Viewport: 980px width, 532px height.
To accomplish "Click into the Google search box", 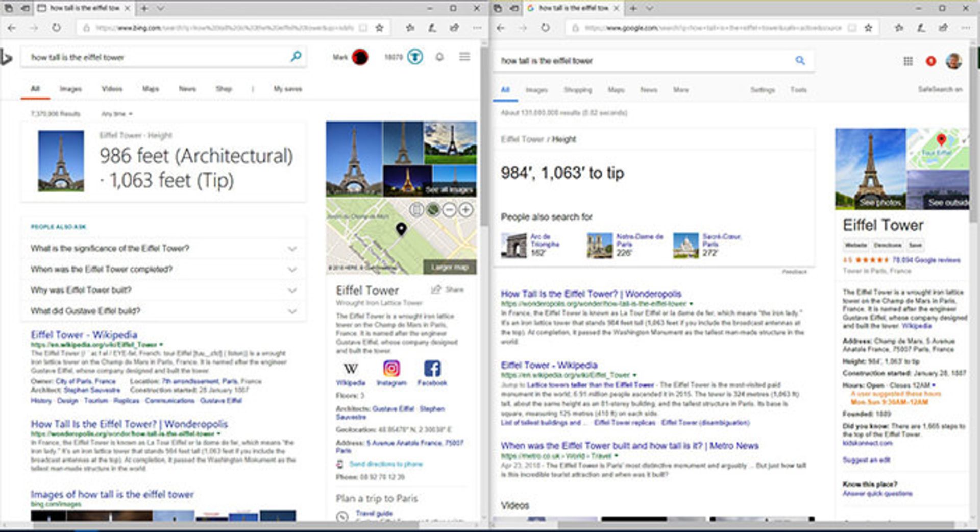I will (643, 61).
